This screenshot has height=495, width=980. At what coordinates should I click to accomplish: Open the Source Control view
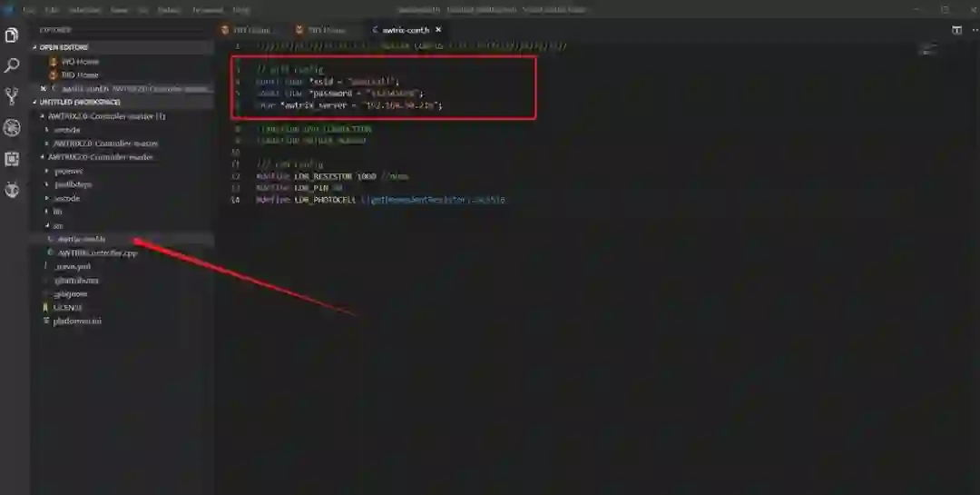[12, 95]
